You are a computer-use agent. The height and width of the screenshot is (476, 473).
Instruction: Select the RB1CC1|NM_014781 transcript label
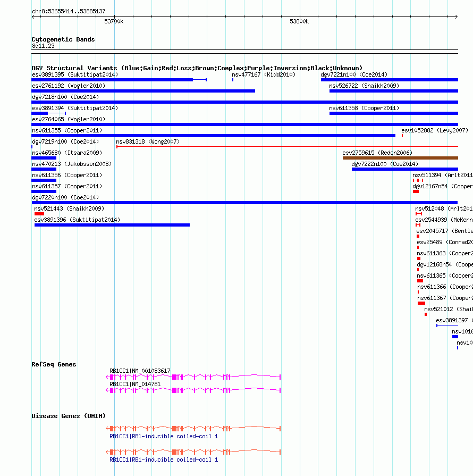(135, 385)
